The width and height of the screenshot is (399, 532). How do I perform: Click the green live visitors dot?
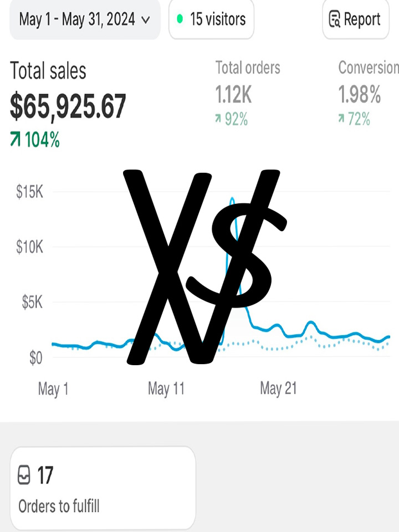coord(180,19)
